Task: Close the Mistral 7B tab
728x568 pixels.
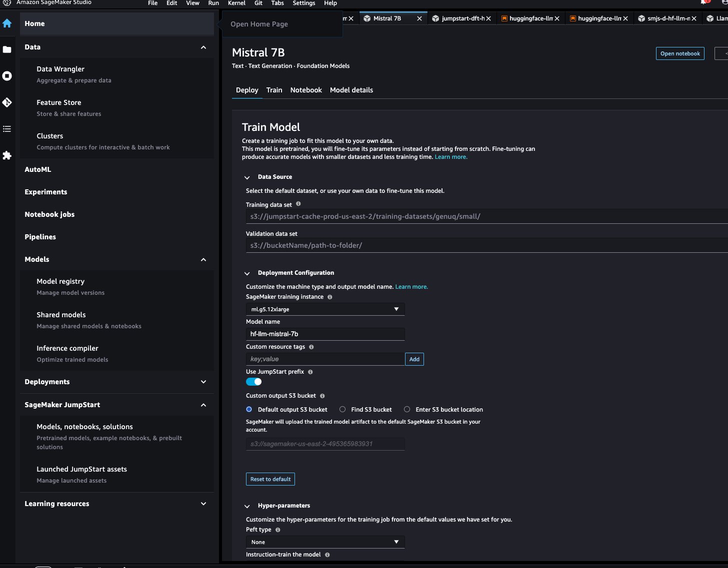Action: [419, 18]
